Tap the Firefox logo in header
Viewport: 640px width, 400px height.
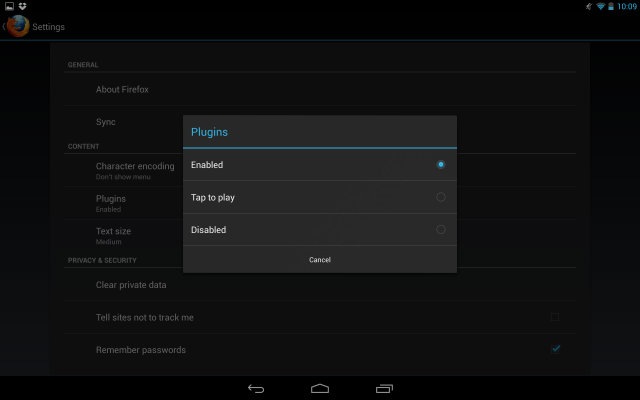[17, 27]
